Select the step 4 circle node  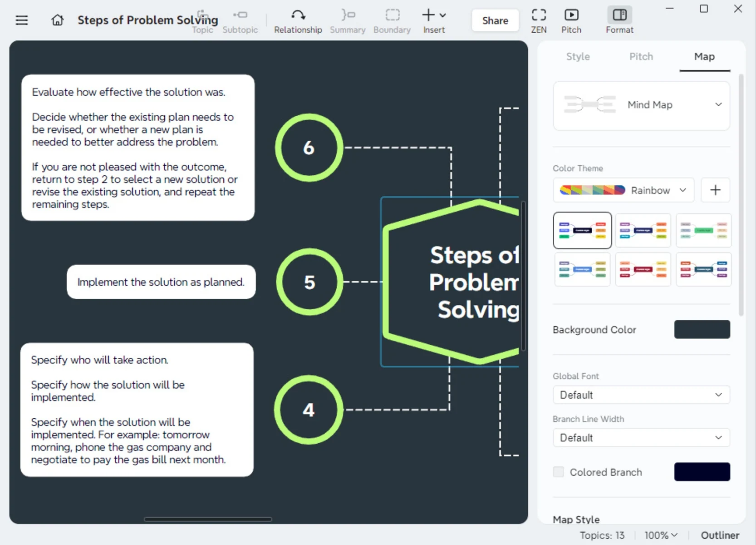click(309, 410)
